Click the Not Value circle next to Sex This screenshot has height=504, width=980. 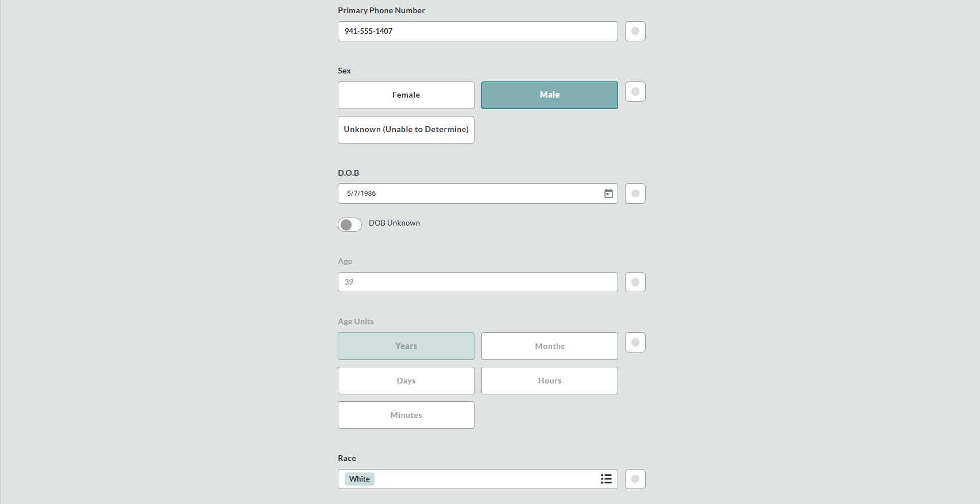(x=635, y=91)
